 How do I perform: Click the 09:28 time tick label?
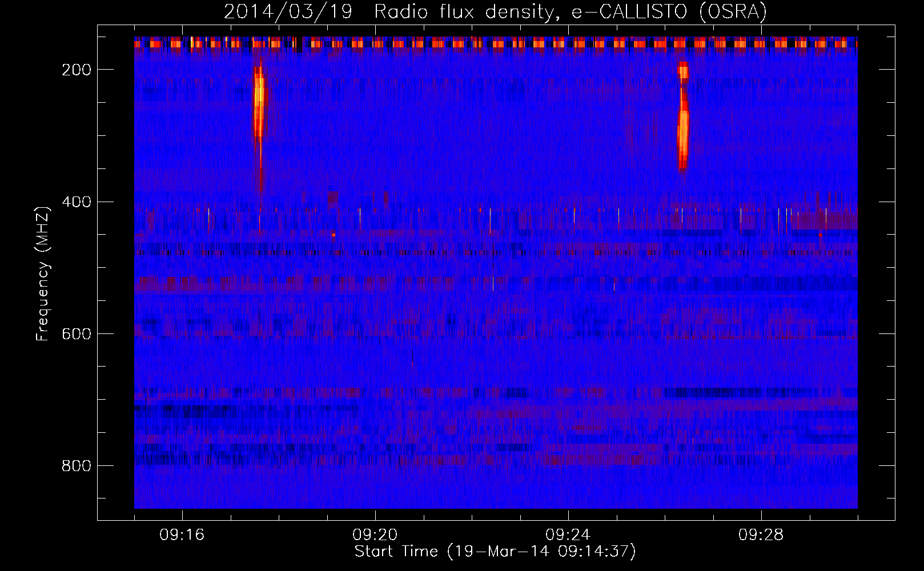click(761, 535)
